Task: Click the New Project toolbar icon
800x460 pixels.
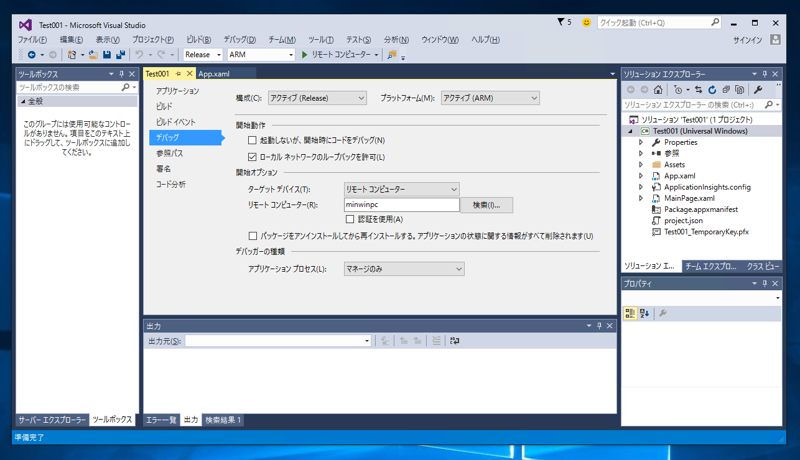Action: (72, 55)
